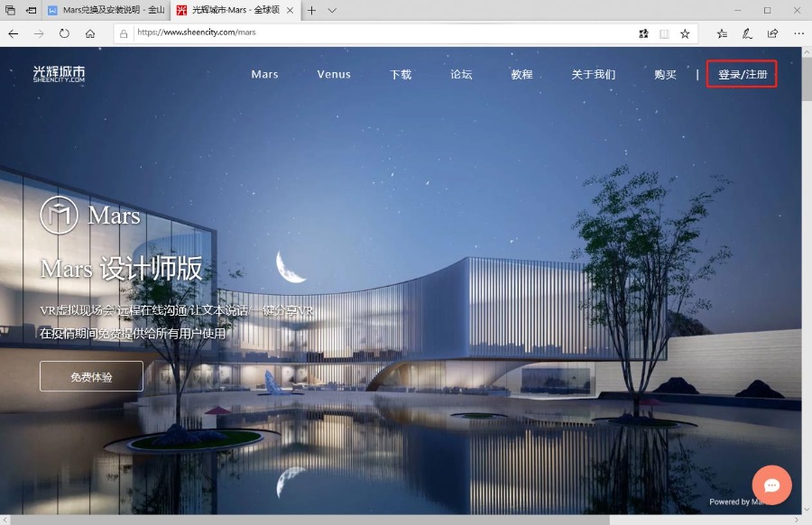Screen dimensions: 812x525
Task: Click the horizontal scrollbar right arrow
Action: (x=797, y=520)
